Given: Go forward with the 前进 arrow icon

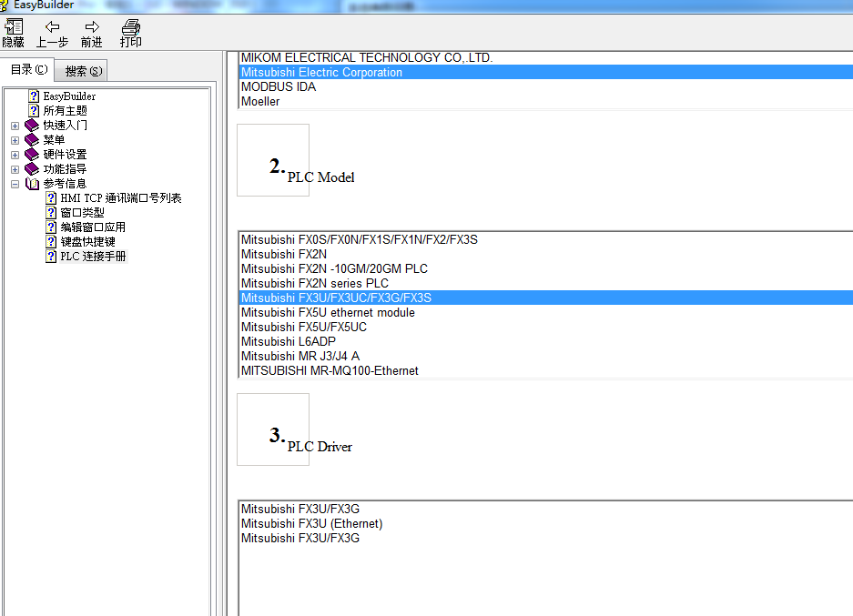Looking at the screenshot, I should click(91, 27).
